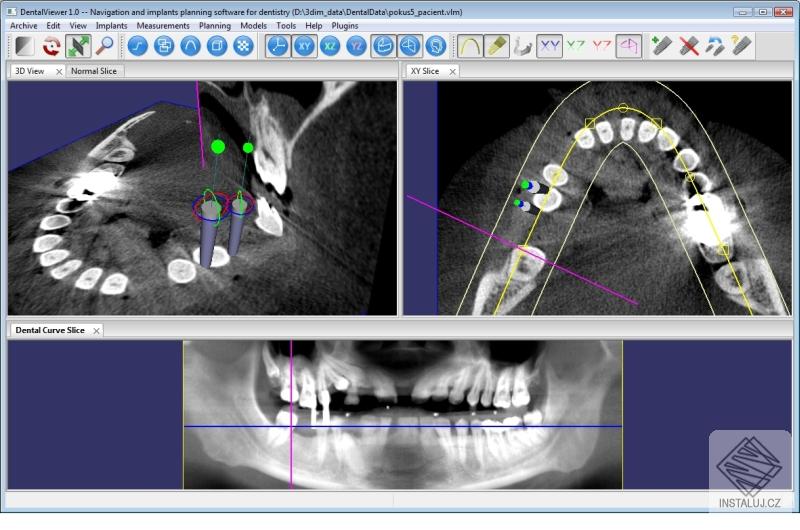Toggle the blue 3D axes view button
The width and height of the screenshot is (800, 530).
pyautogui.click(x=278, y=46)
